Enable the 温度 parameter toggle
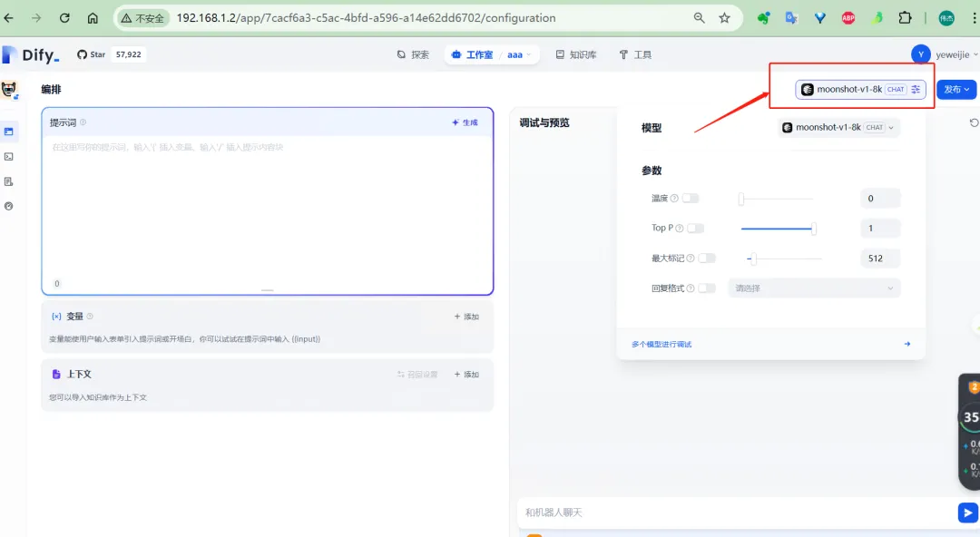 691,199
